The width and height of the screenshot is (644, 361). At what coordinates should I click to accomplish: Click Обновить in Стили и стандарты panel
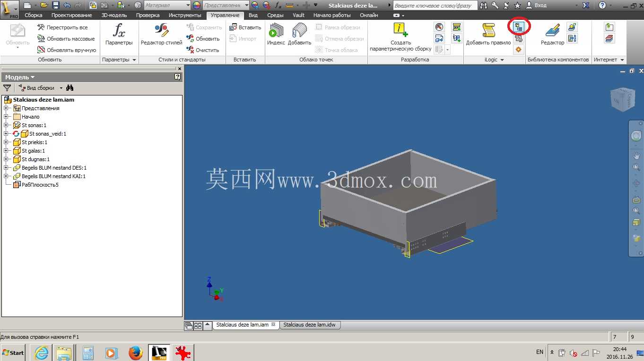click(203, 39)
